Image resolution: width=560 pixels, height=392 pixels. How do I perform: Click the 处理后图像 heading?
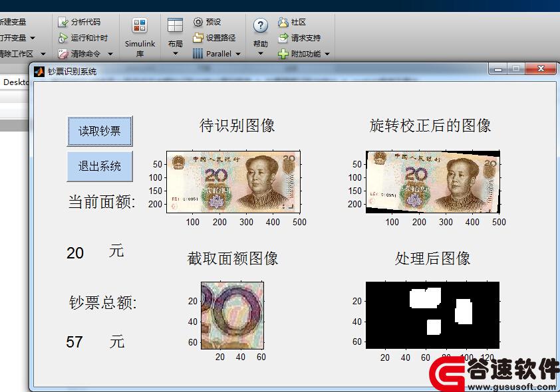click(x=432, y=258)
